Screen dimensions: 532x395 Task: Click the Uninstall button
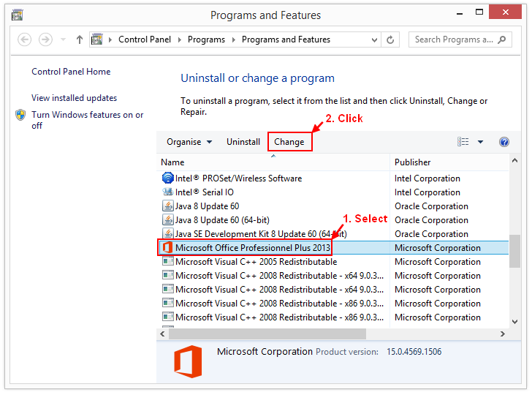243,142
